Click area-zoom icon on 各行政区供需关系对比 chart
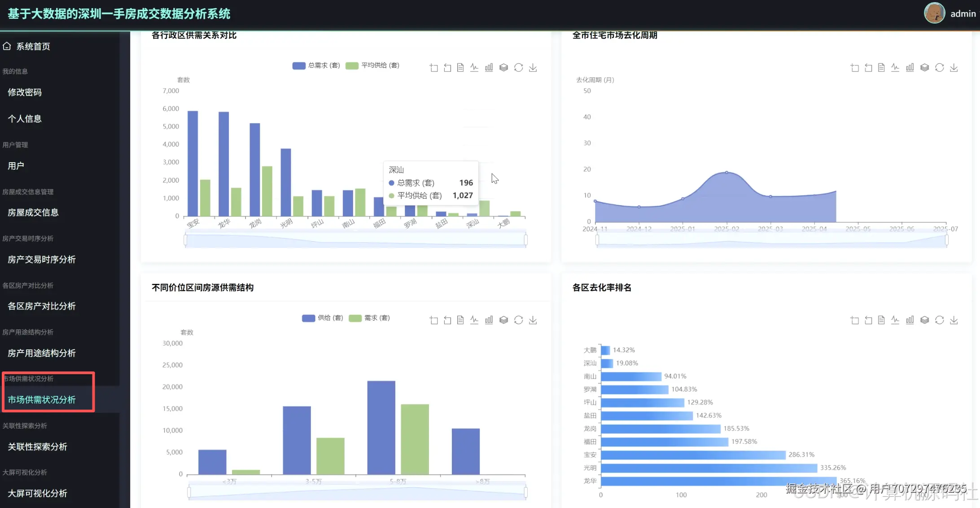The width and height of the screenshot is (980, 508). tap(433, 68)
